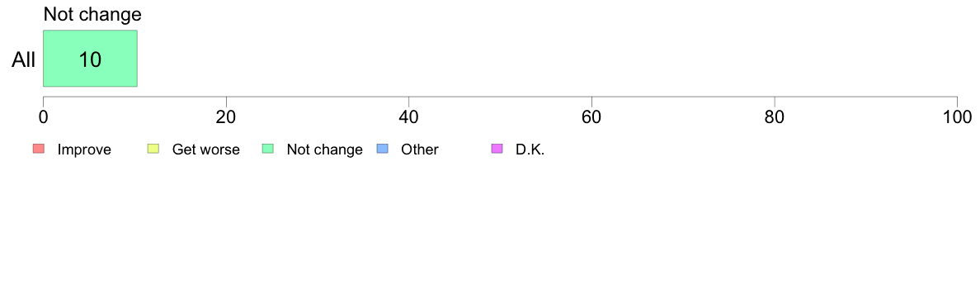Click the value 10 inside the bar

90,59
